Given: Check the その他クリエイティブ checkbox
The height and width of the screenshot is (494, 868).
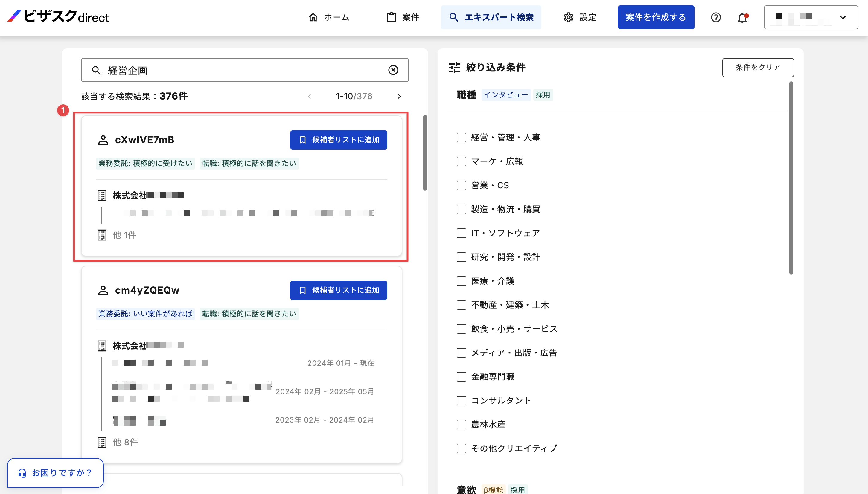Looking at the screenshot, I should (x=462, y=448).
